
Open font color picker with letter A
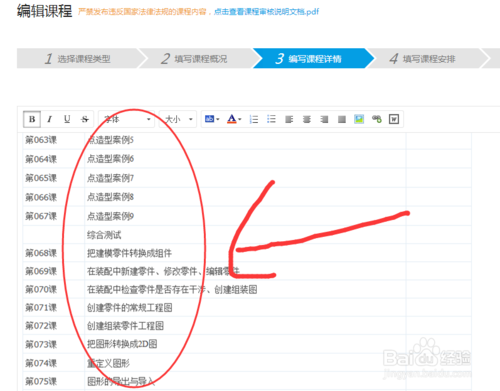click(x=234, y=119)
